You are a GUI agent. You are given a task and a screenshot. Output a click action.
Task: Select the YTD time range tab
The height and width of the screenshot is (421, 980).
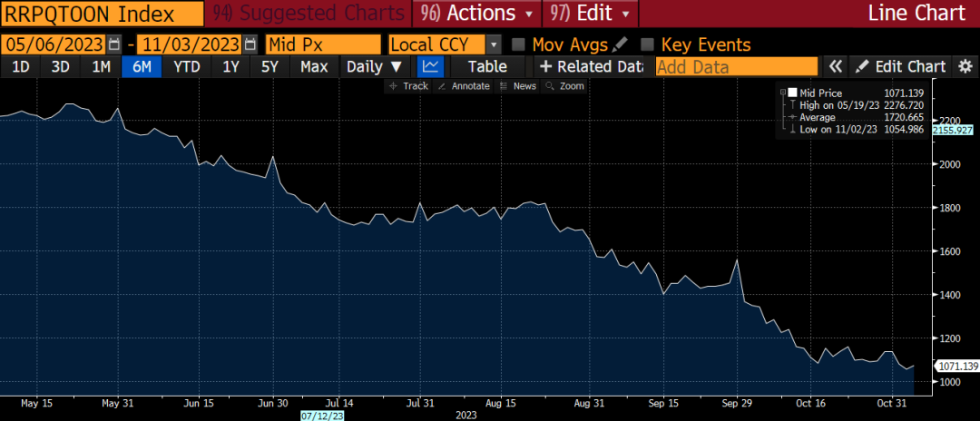(x=187, y=66)
